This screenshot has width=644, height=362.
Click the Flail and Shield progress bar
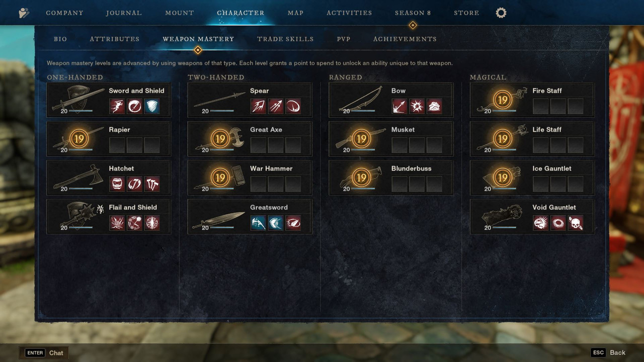coord(80,227)
